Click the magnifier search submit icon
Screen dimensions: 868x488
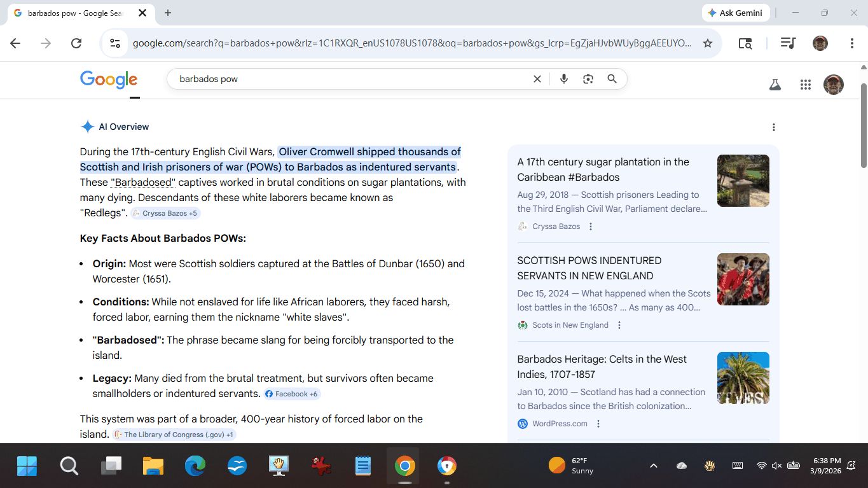coord(612,79)
